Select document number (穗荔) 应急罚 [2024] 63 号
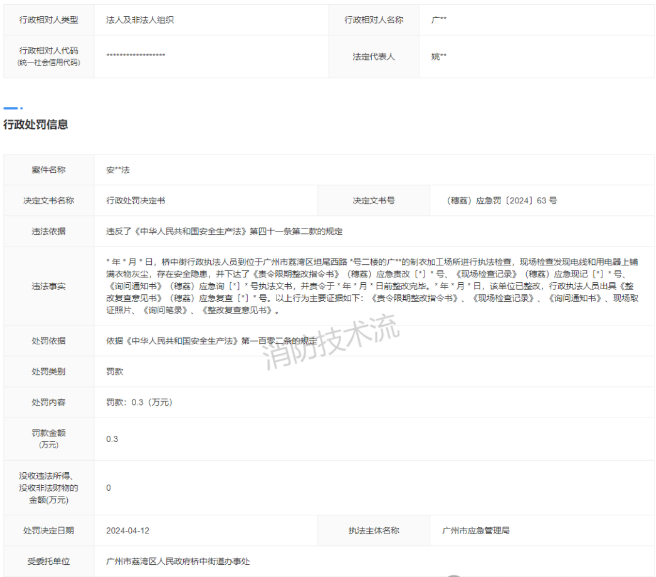The width and height of the screenshot is (656, 577). pos(501,200)
